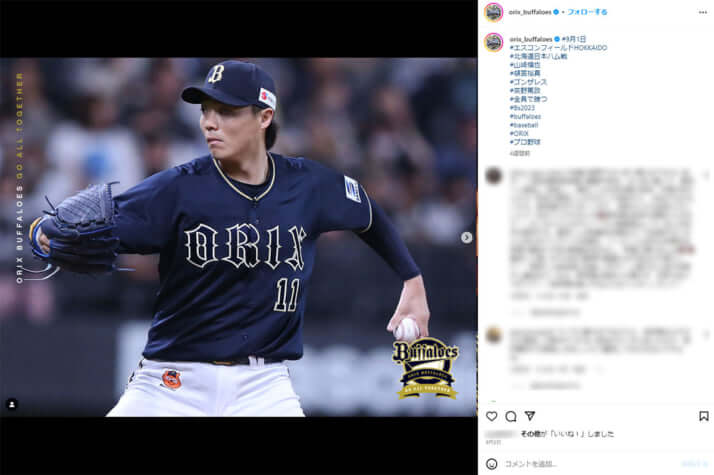
Task: Click the orix_buffaloes avatar in header
Action: coord(494,12)
